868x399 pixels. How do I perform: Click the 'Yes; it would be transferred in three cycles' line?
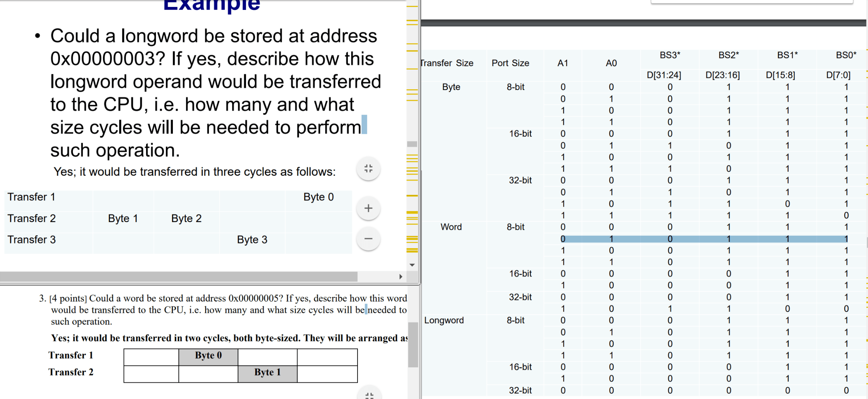pos(195,172)
